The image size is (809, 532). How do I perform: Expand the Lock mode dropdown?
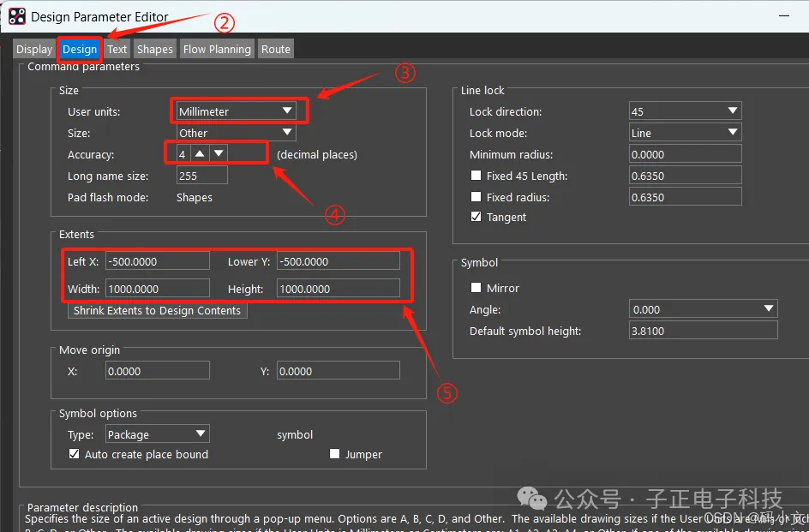coord(686,133)
